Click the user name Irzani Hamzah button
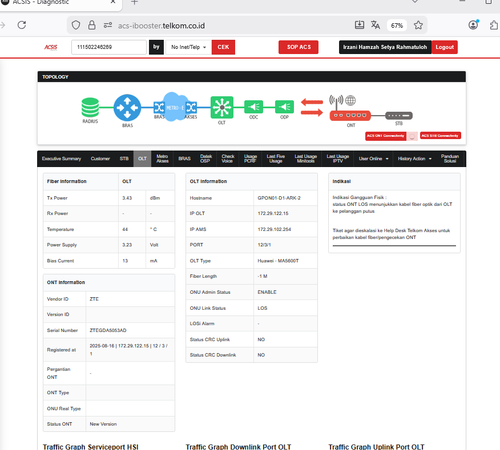 tap(385, 47)
